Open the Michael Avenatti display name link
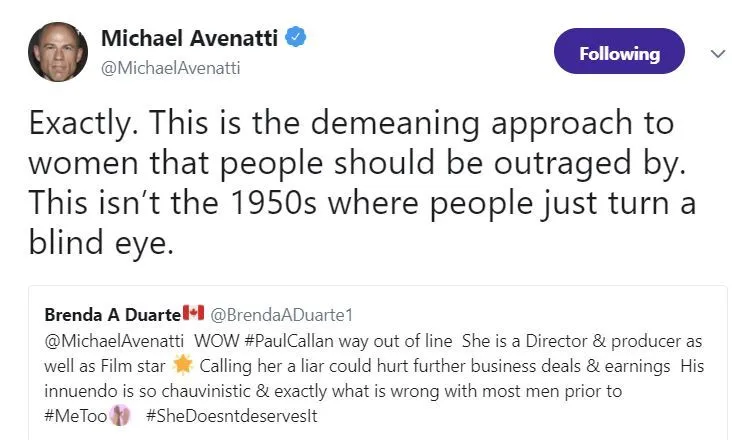The width and height of the screenshot is (749, 440). click(190, 40)
